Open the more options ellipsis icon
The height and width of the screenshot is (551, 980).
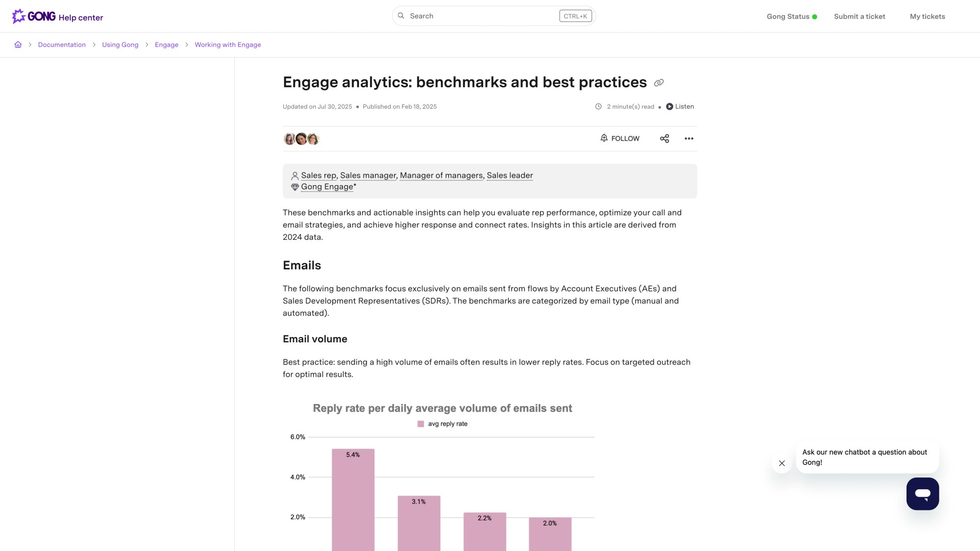689,139
